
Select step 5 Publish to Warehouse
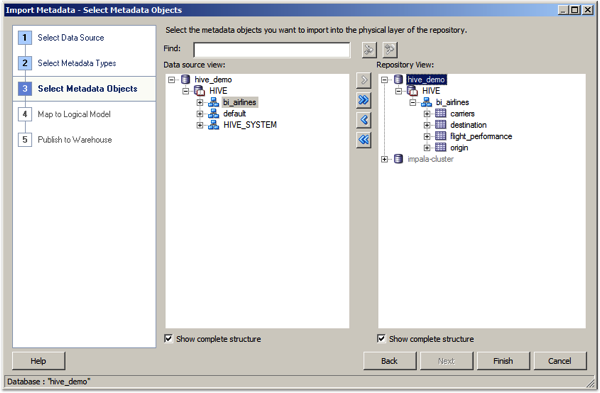(x=75, y=140)
